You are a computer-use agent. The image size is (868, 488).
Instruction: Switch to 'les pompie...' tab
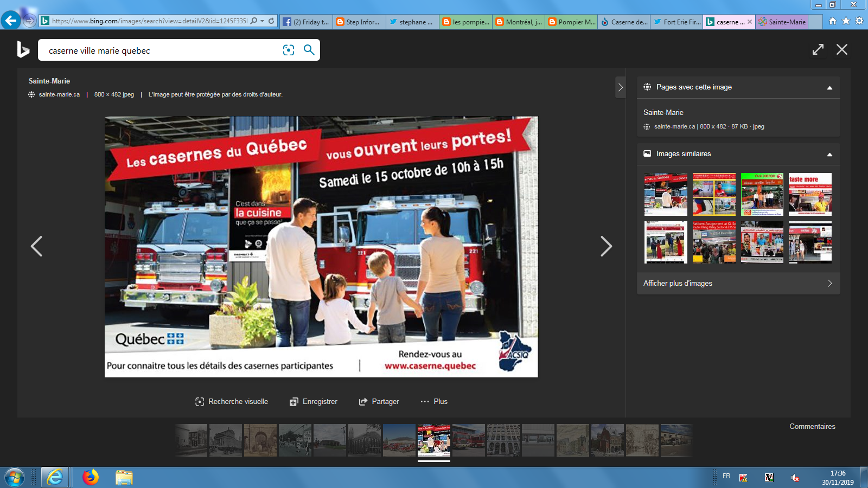(x=465, y=22)
